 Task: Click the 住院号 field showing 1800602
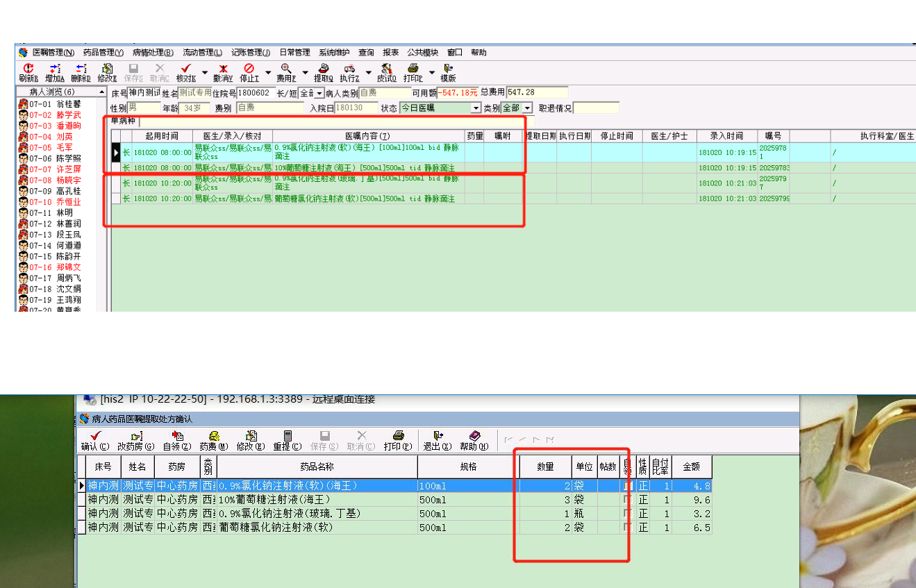click(x=256, y=93)
